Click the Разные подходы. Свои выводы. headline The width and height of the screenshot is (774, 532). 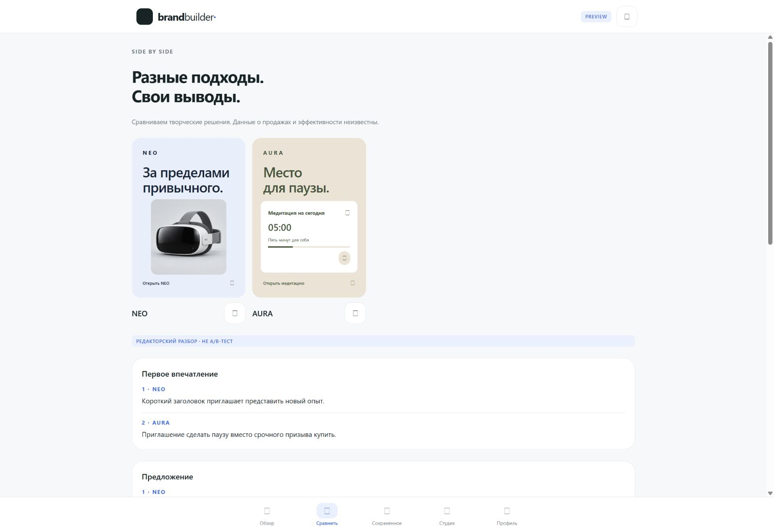click(x=198, y=87)
